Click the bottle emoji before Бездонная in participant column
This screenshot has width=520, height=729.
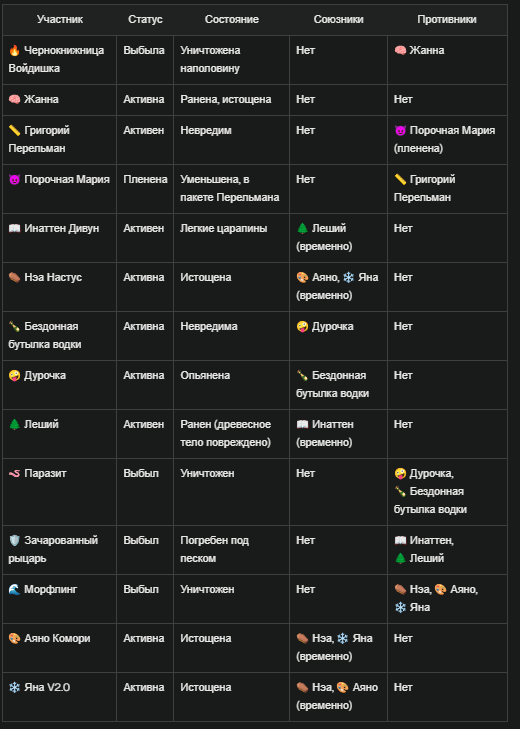point(14,326)
